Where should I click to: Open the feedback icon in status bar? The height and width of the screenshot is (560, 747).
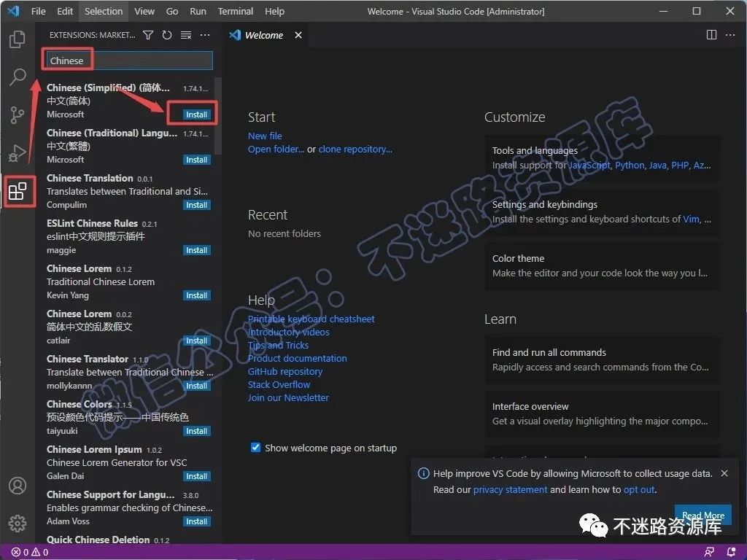709,553
